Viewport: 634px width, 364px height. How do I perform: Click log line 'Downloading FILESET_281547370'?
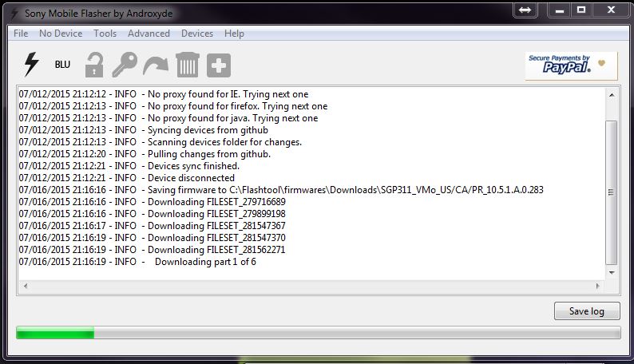152,238
